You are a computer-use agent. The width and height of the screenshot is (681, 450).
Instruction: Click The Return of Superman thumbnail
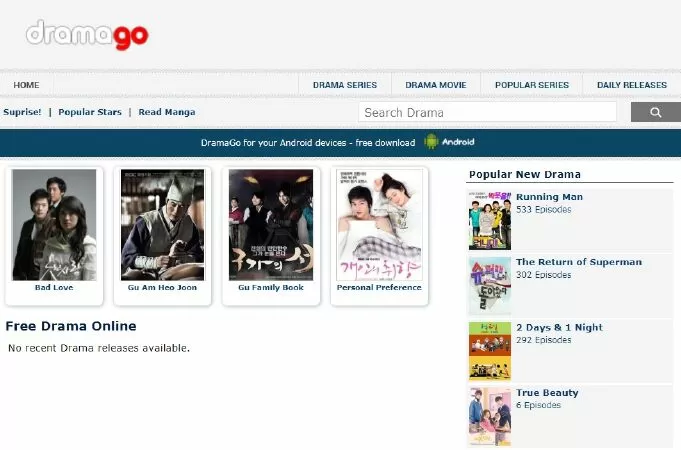coord(490,285)
